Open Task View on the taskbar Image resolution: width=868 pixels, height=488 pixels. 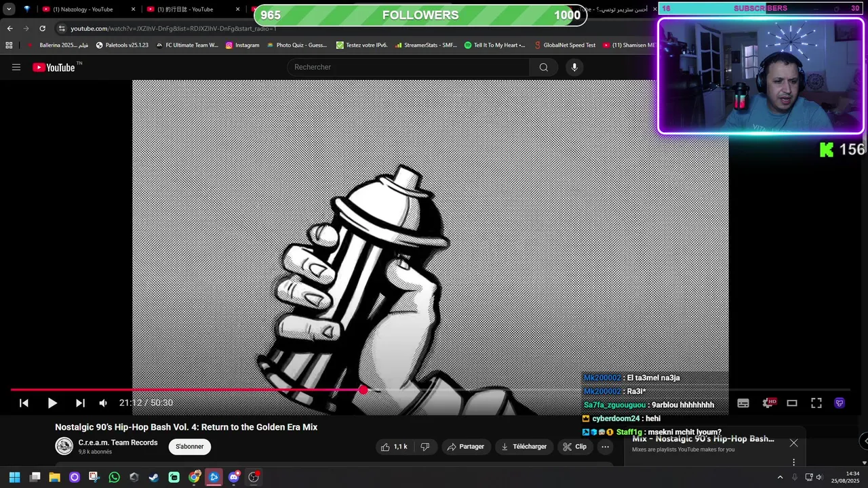(35, 477)
